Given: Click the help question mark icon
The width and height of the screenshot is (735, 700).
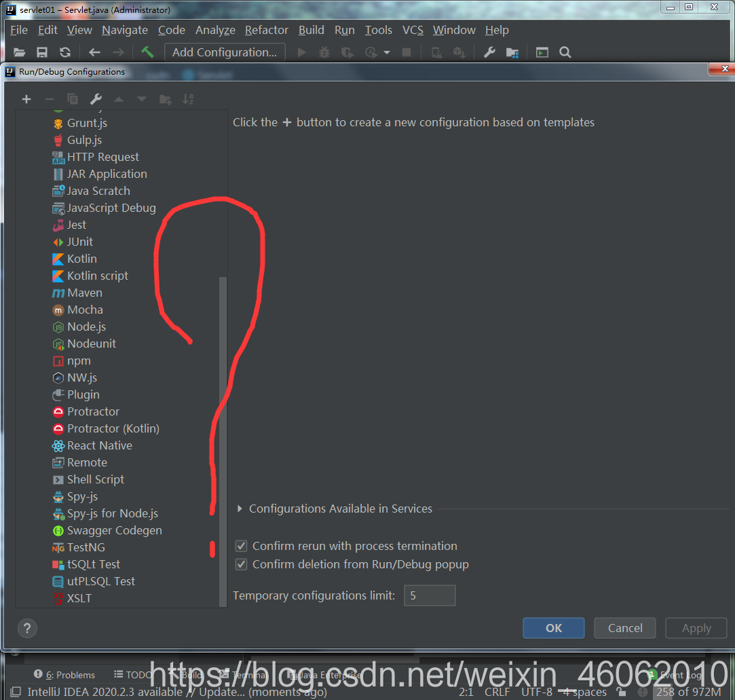Looking at the screenshot, I should point(27,628).
